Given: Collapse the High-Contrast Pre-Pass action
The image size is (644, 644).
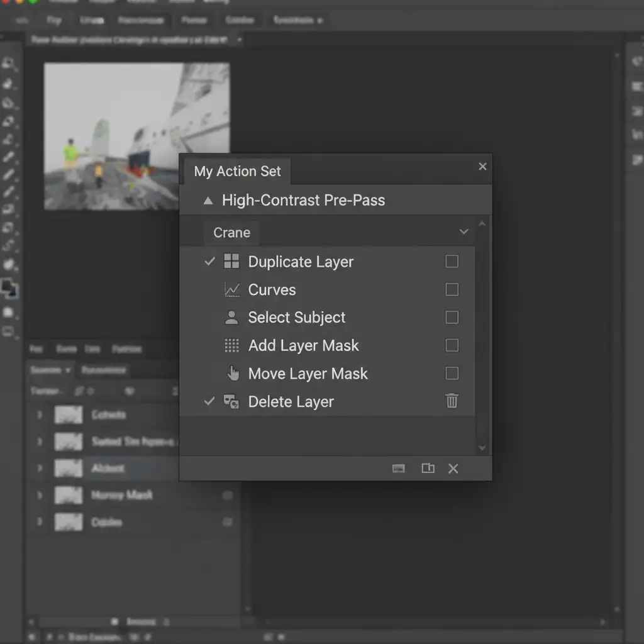Looking at the screenshot, I should tap(208, 201).
